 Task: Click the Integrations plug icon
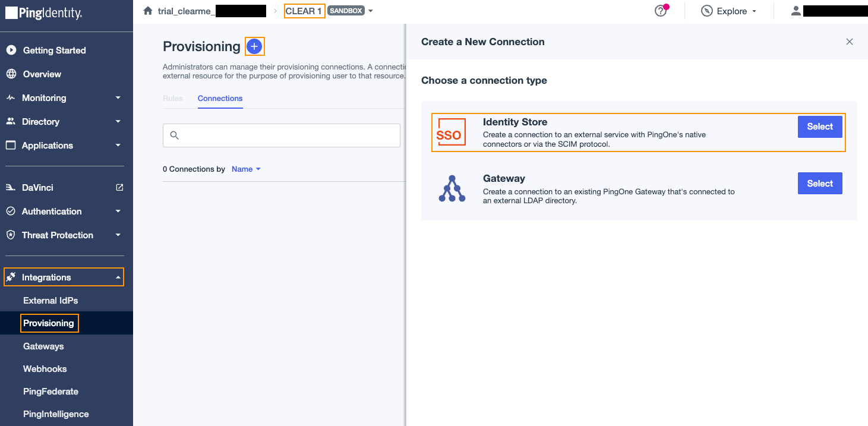[11, 277]
